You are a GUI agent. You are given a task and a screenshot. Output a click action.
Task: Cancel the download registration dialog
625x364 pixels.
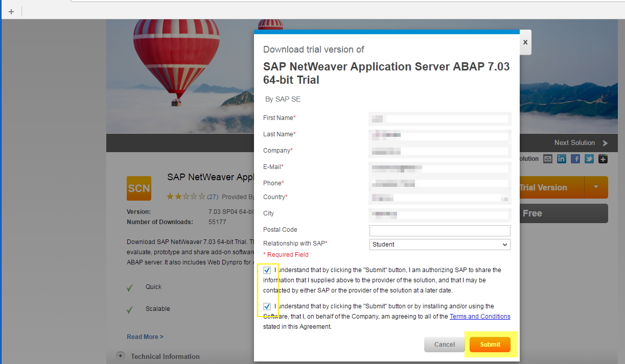click(x=444, y=344)
